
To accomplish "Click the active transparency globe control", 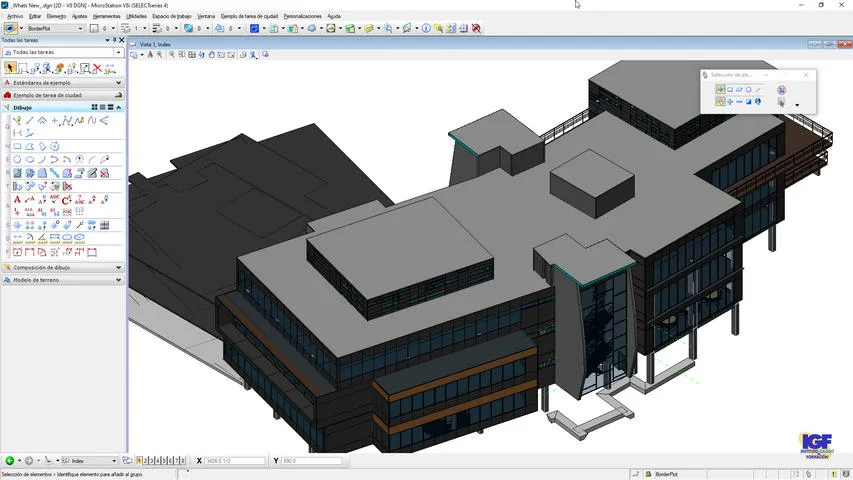I will (188, 28).
